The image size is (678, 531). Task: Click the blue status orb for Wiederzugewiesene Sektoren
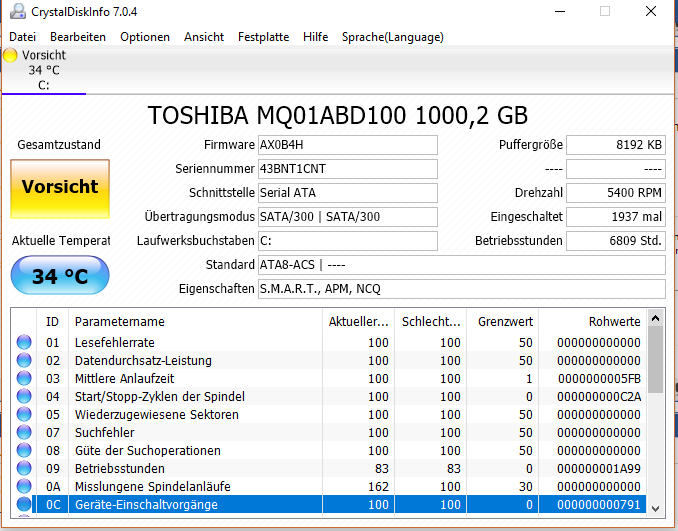tap(24, 414)
